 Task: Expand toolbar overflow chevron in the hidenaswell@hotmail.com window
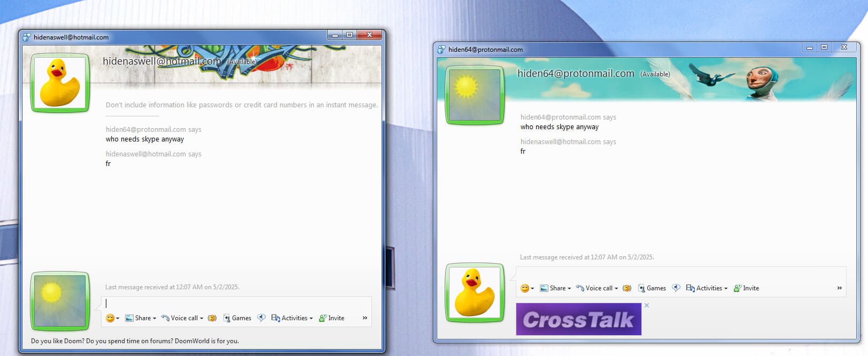[365, 318]
